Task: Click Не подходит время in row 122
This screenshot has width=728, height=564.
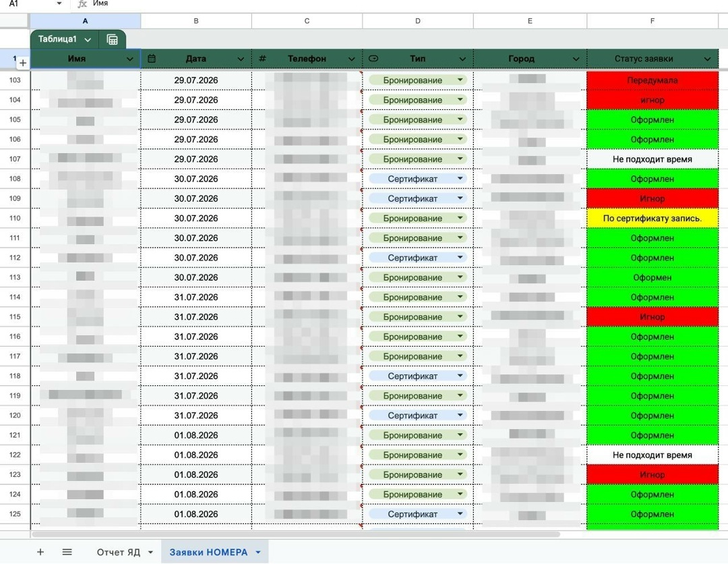Action: point(653,455)
